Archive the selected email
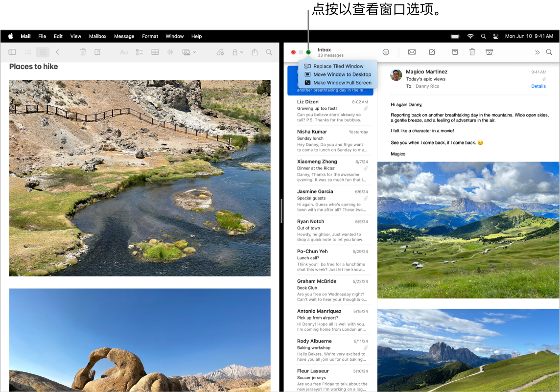Viewport: 560px width, 392px height. [x=455, y=52]
